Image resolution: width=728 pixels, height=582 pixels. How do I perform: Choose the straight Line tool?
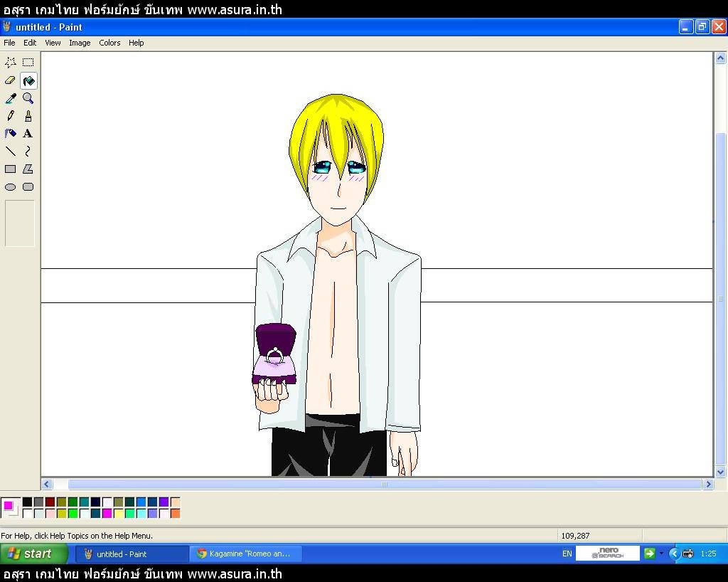10,152
